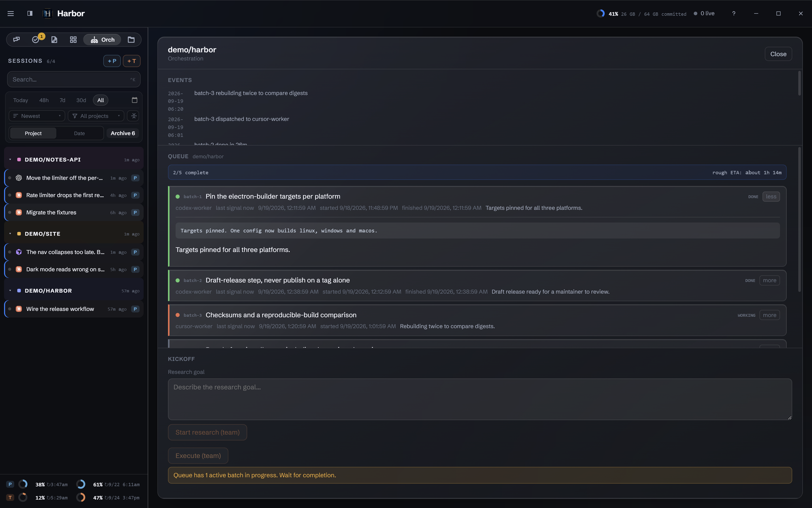Collapse the DEMO/NOTES-API group
812x508 pixels.
(x=10, y=160)
